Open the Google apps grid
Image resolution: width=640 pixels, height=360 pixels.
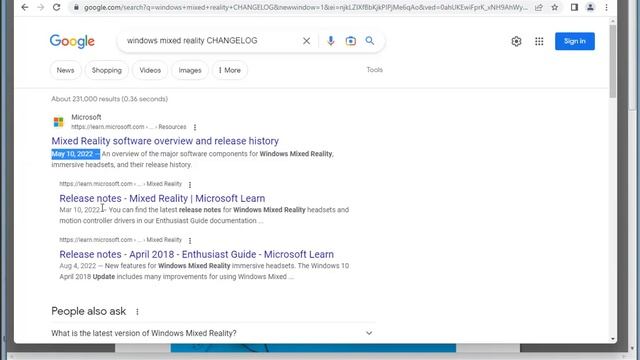[x=539, y=41]
